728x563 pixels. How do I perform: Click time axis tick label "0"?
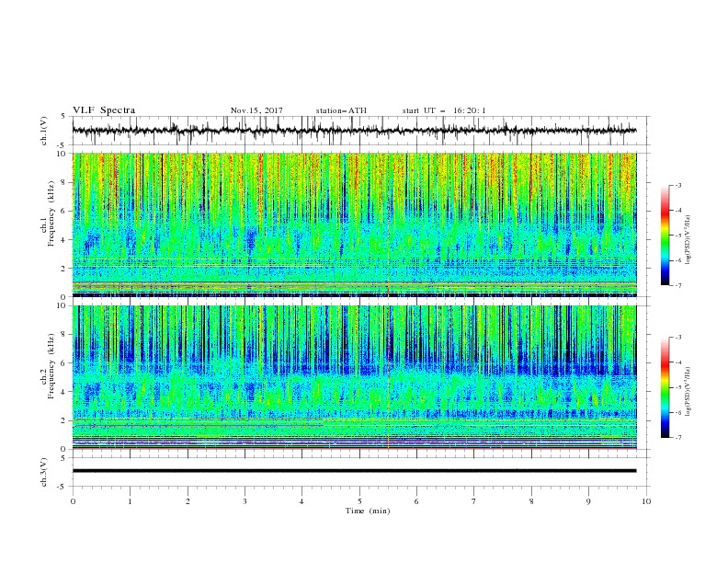[73, 501]
